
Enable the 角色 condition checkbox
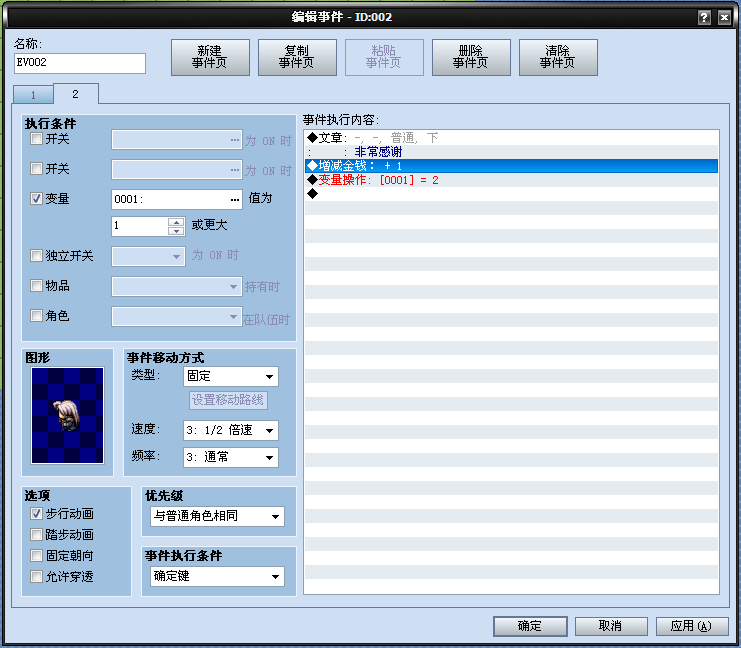pyautogui.click(x=36, y=315)
